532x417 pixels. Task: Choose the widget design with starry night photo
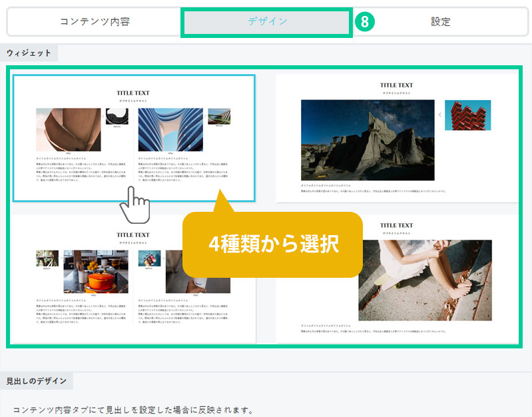point(397,137)
